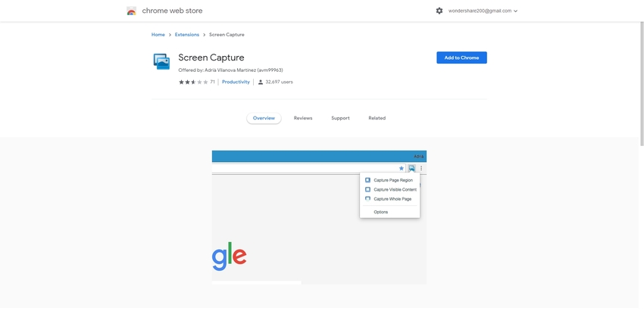Viewport: 644px width, 314px height.
Task: Click the Capture Page Region text in the preview
Action: tap(393, 180)
